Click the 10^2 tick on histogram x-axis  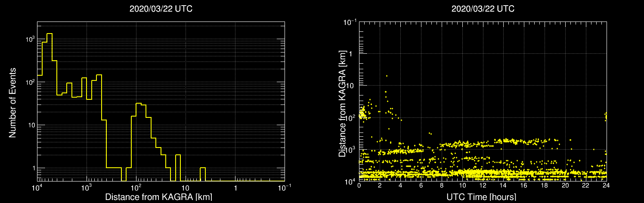[136, 187]
